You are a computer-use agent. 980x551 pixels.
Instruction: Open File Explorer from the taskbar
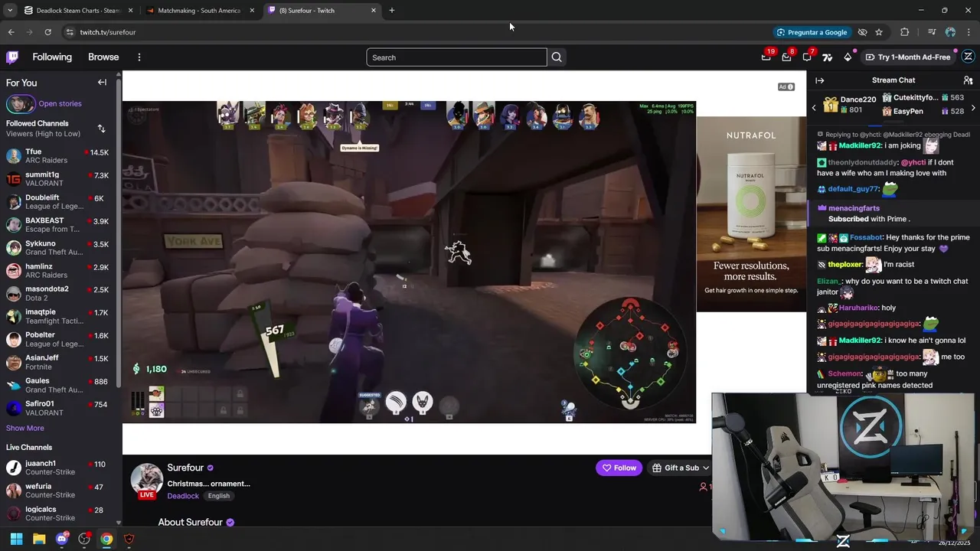pos(39,539)
